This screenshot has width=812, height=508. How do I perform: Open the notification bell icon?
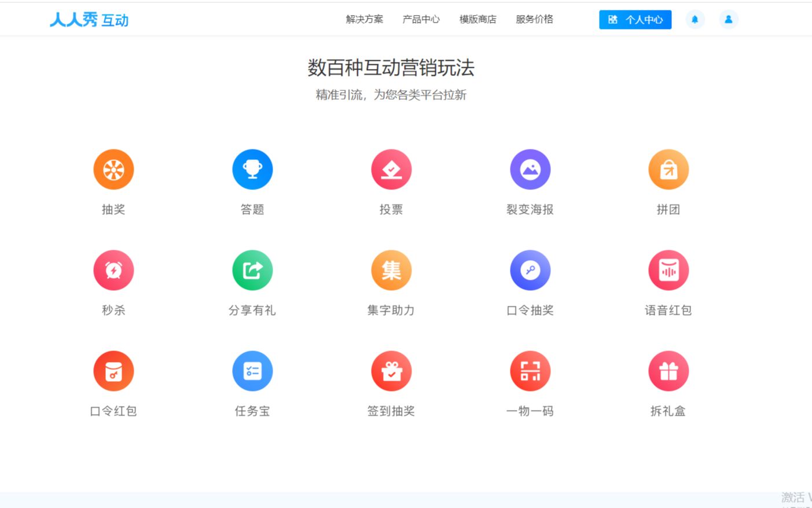pos(695,19)
